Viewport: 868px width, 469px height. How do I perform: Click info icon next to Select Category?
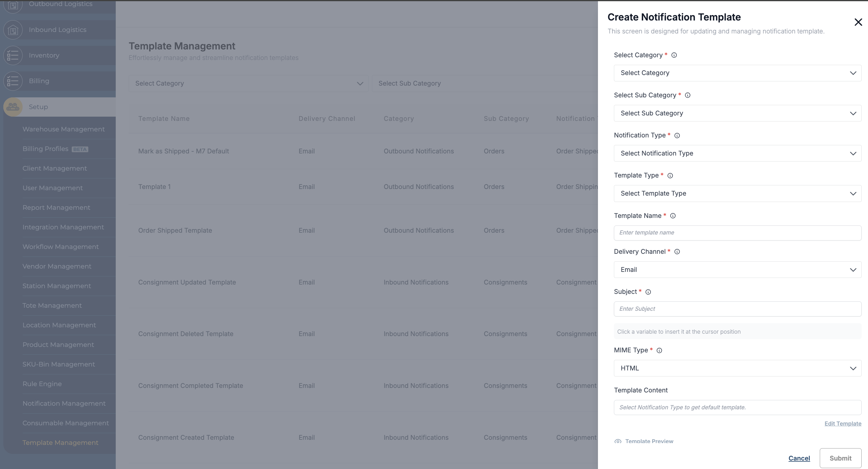(x=674, y=55)
